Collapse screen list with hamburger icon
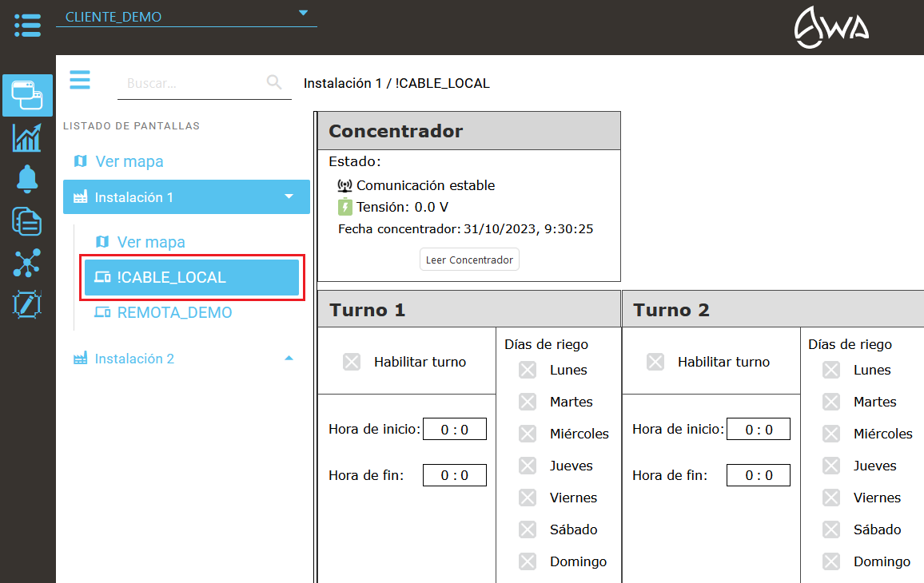 coord(80,81)
